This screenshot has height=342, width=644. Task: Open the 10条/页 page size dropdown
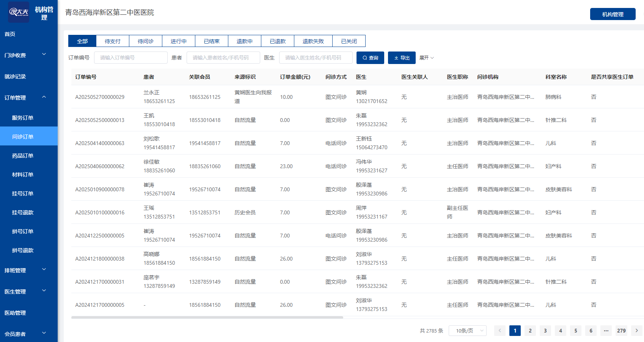tap(467, 331)
